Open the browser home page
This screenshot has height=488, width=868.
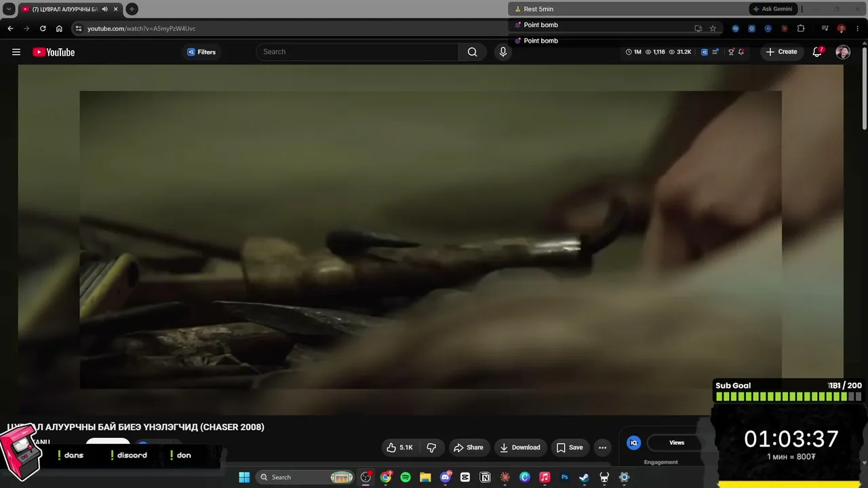(59, 28)
